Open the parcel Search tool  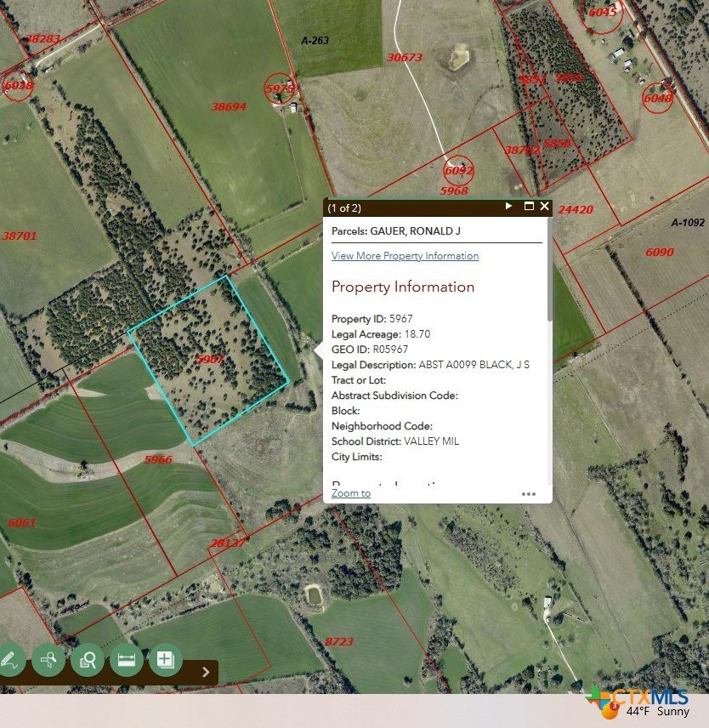point(88,659)
